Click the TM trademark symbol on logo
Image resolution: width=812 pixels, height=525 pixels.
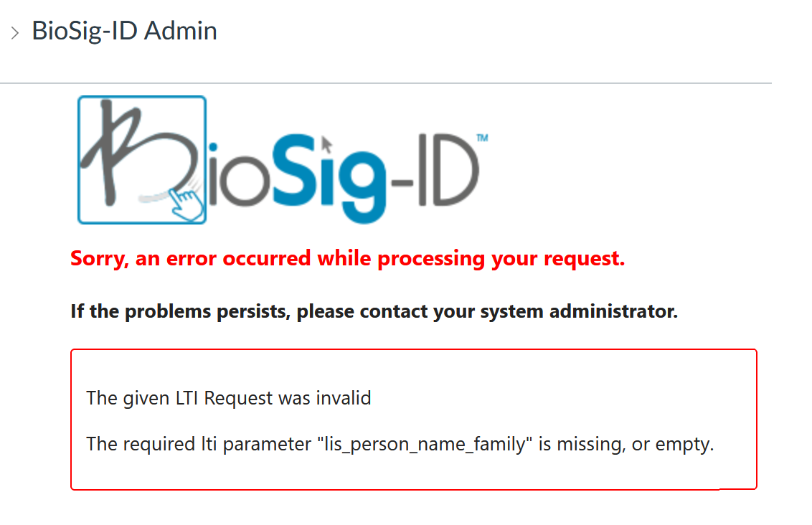(x=482, y=138)
